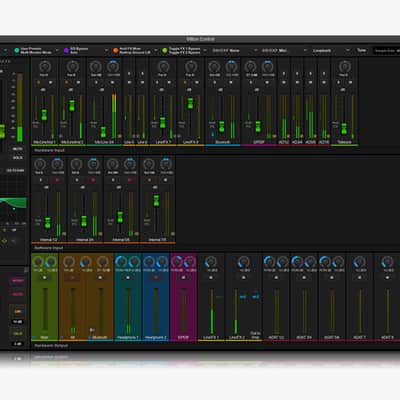Open dropdown arrow next to orange circle icon
The height and width of the screenshot is (400, 400).
pos(156,50)
